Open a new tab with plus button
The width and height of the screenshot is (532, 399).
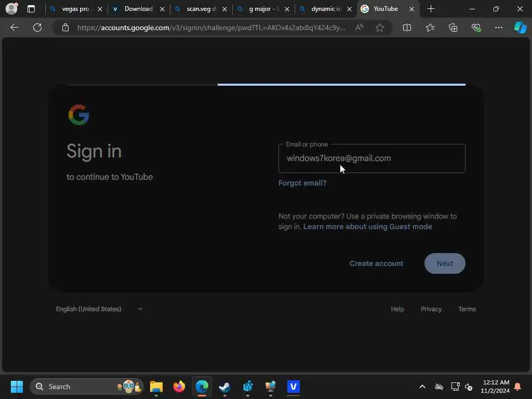coord(431,9)
